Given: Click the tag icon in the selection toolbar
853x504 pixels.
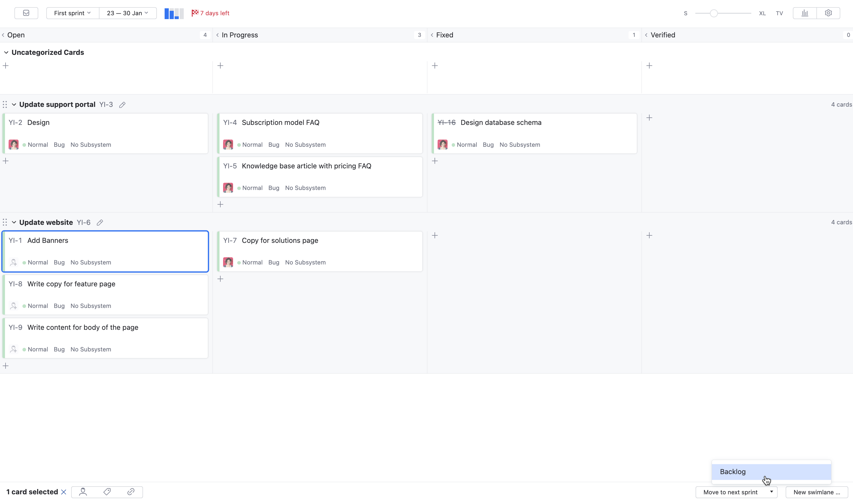Looking at the screenshot, I should coord(107,492).
